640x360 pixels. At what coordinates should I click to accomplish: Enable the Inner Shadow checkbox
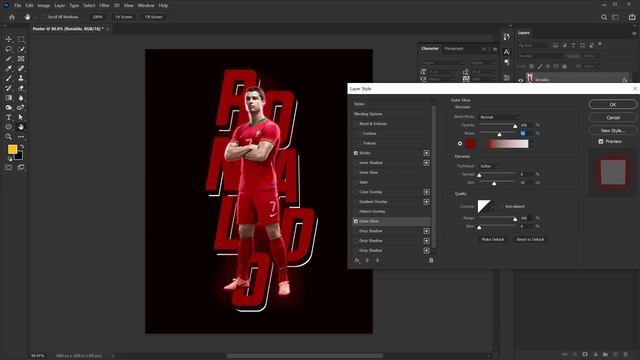[356, 163]
